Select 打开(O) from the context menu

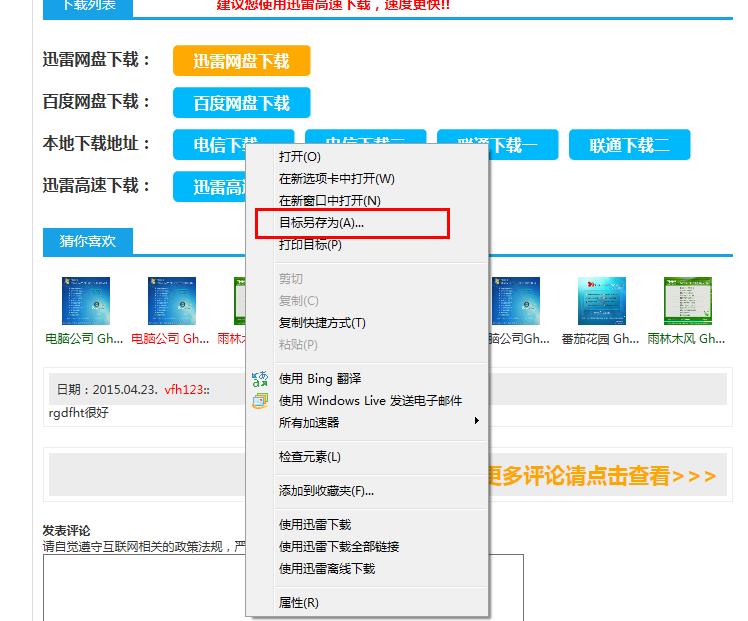tap(300, 157)
